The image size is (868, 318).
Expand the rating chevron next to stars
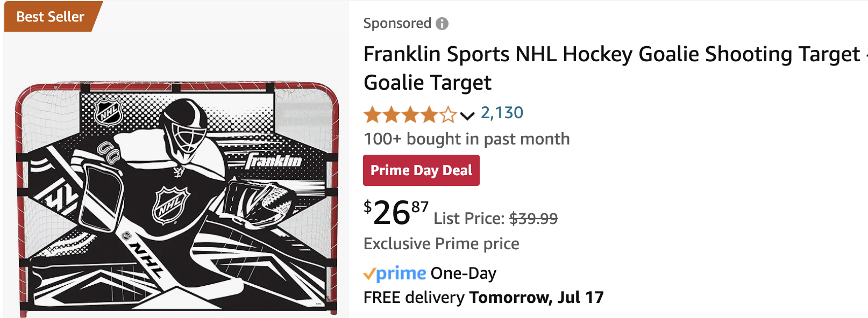[467, 115]
